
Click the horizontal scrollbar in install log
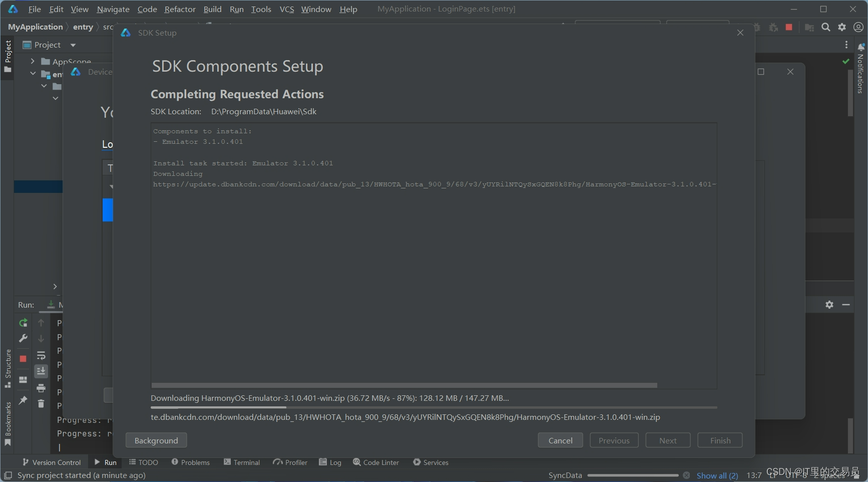coord(404,385)
